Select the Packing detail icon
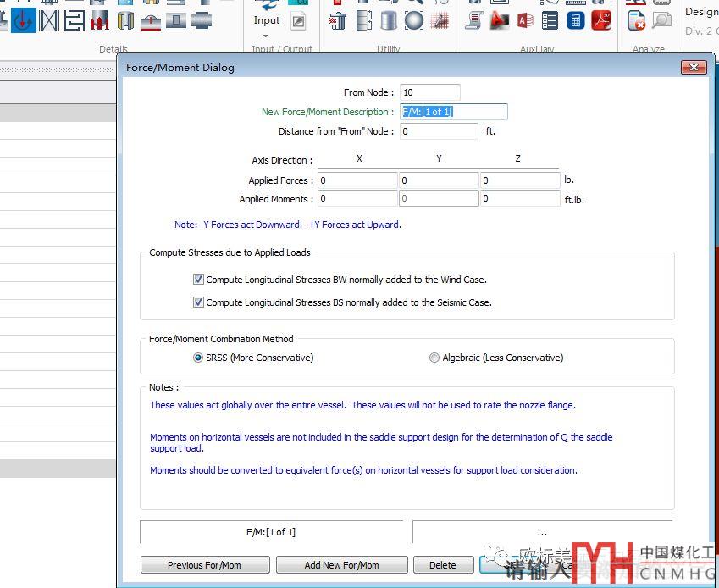The width and height of the screenshot is (719, 588). click(49, 20)
